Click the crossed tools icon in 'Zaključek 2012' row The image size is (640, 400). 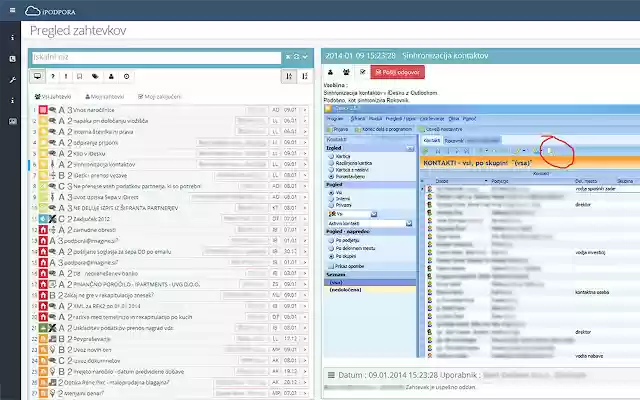click(x=53, y=219)
